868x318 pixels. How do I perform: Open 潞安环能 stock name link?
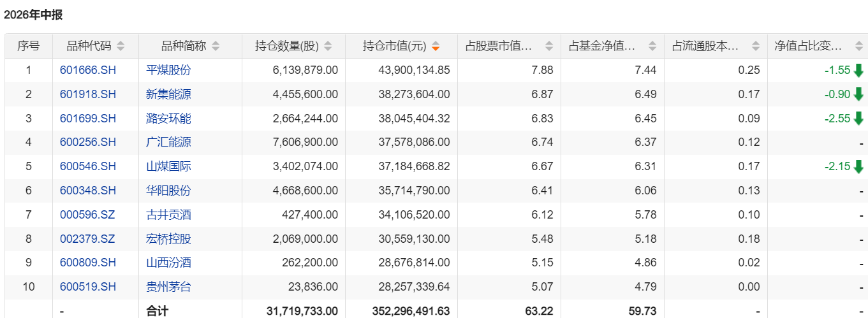tap(168, 119)
